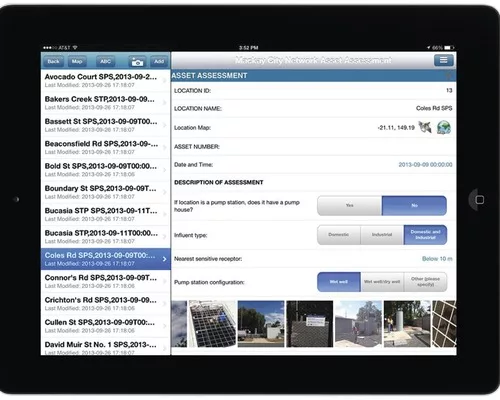Tap the ASSET NUMBER field
Image resolution: width=500 pixels, height=400 pixels.
[313, 147]
